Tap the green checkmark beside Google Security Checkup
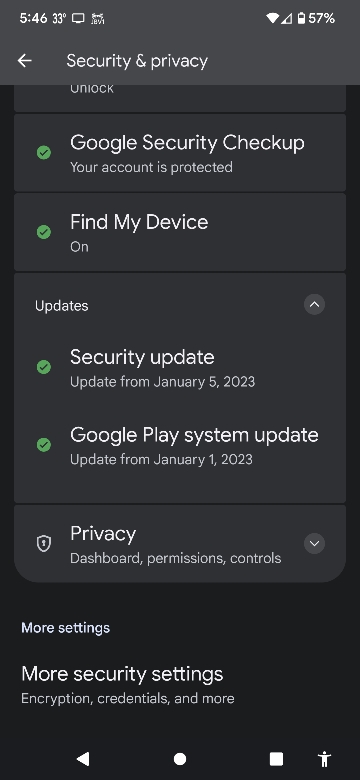This screenshot has height=780, width=360. point(44,152)
